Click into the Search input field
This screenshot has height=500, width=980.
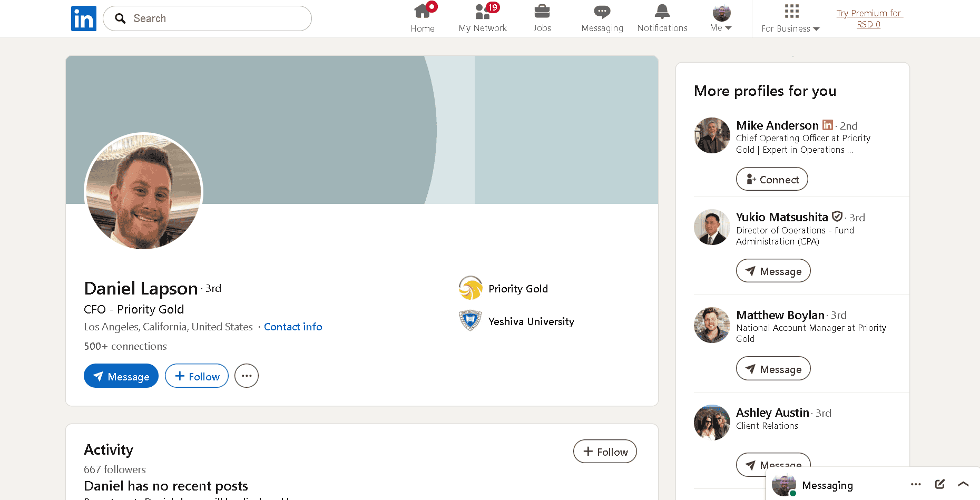(208, 18)
